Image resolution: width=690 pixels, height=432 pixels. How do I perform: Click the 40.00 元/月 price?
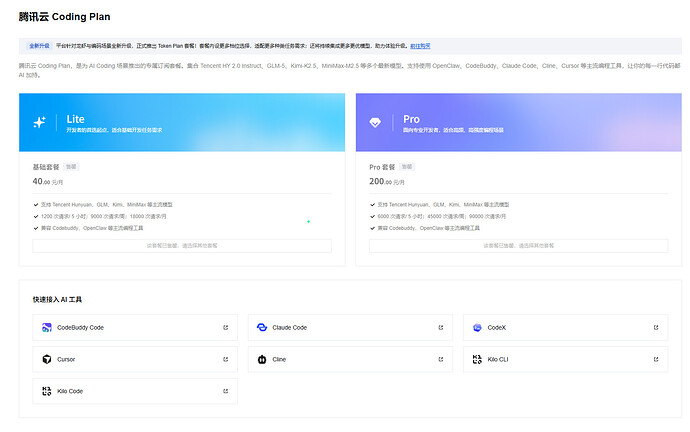(x=48, y=181)
